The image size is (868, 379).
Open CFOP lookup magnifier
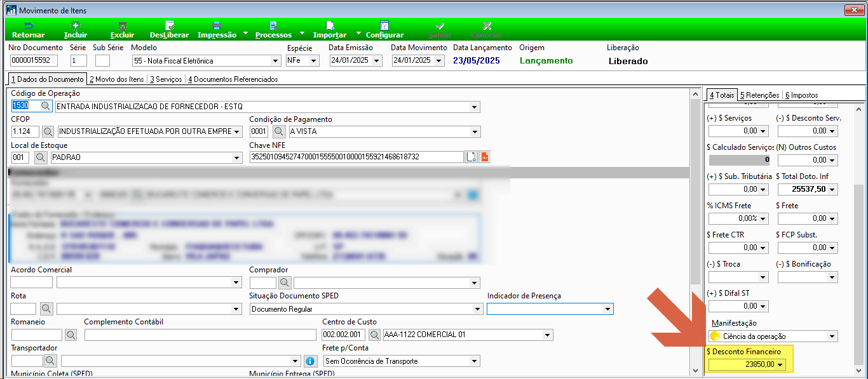[x=48, y=131]
